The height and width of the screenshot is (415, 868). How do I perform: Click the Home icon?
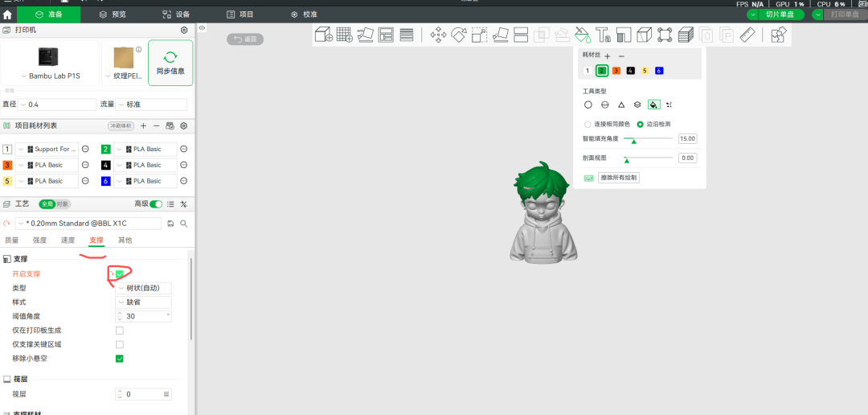[x=8, y=15]
